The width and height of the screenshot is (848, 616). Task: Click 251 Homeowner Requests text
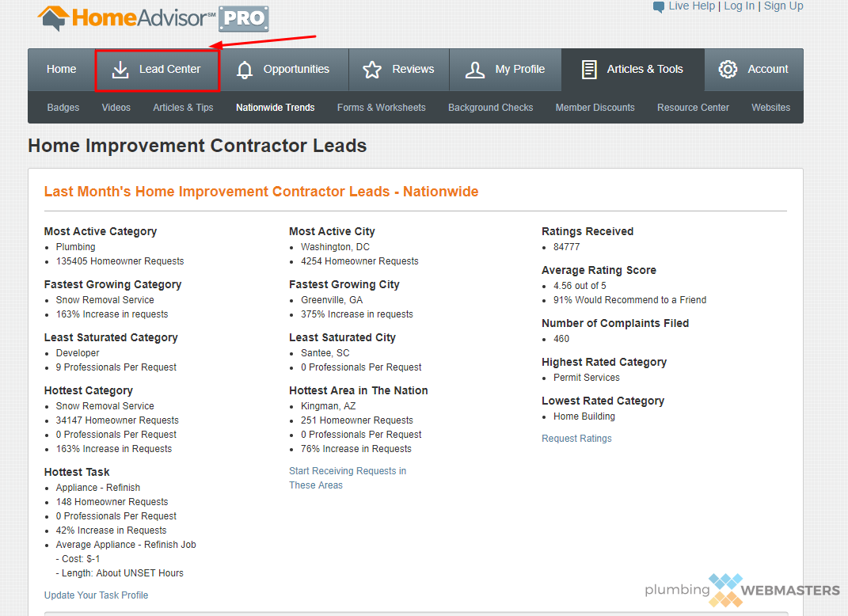pos(357,420)
